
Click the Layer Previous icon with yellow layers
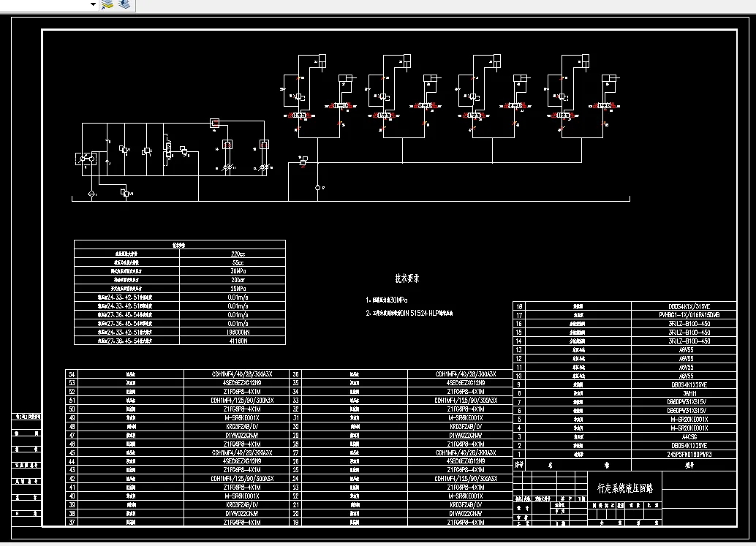pyautogui.click(x=107, y=5)
